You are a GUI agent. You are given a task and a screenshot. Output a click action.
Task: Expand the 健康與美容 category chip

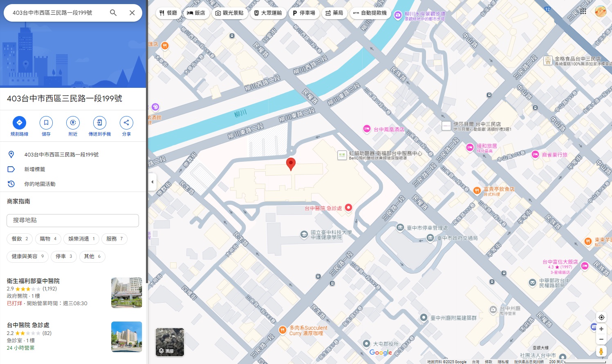point(27,257)
